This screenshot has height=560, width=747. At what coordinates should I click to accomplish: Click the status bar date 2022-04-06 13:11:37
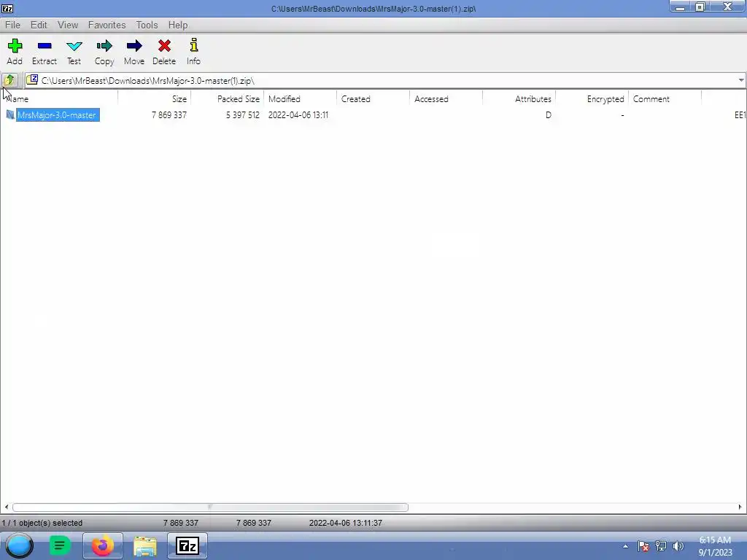345,523
